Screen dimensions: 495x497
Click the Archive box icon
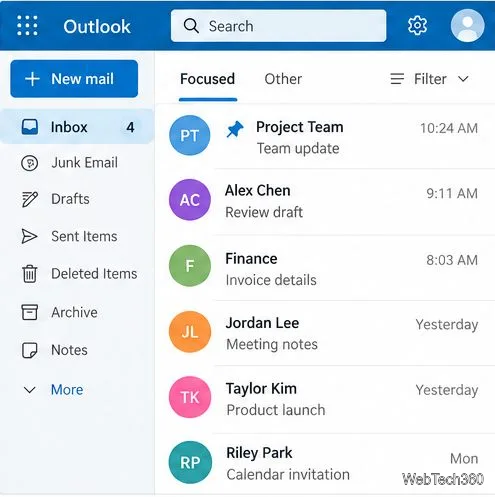pos(30,312)
